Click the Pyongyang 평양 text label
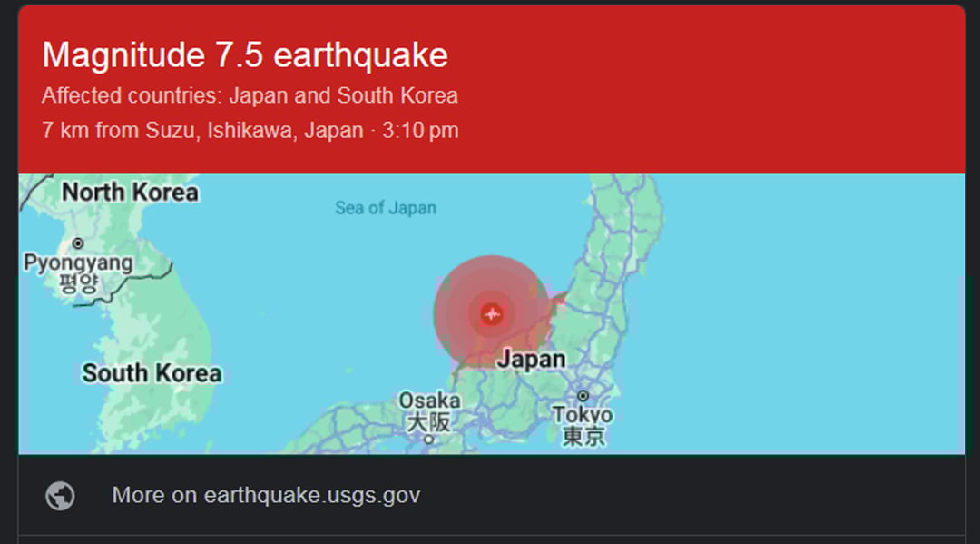Viewport: 980px width, 544px height. click(78, 272)
